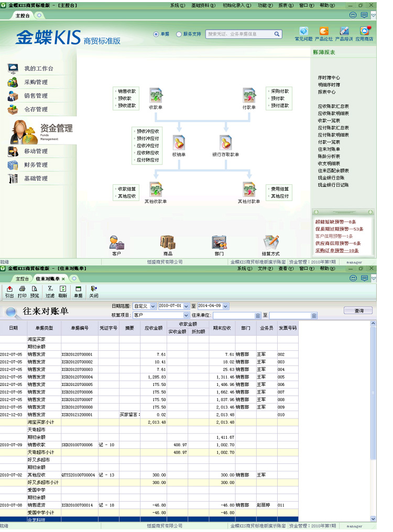Click the 打印 print toolbar icon
Screen dimensions: 393x532
(x=22, y=292)
